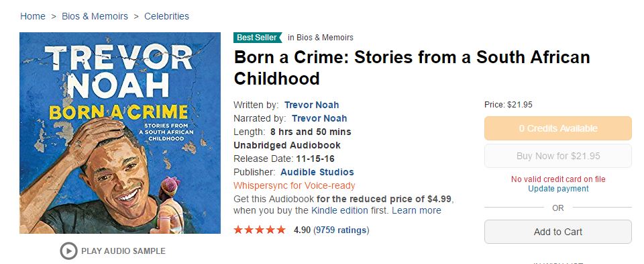Click the PLAY AUDIO SAMPLE text

click(123, 251)
